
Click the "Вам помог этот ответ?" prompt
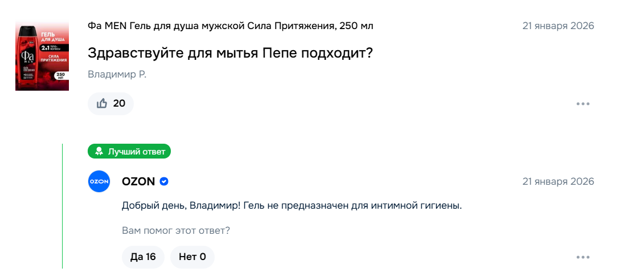tap(176, 230)
